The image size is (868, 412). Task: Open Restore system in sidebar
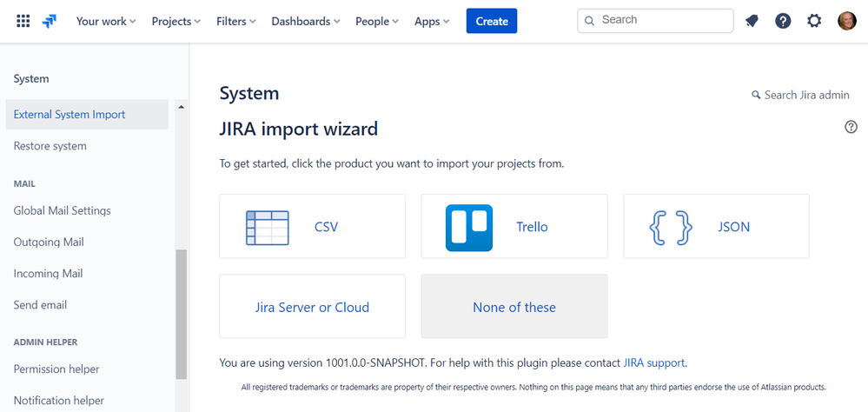50,146
